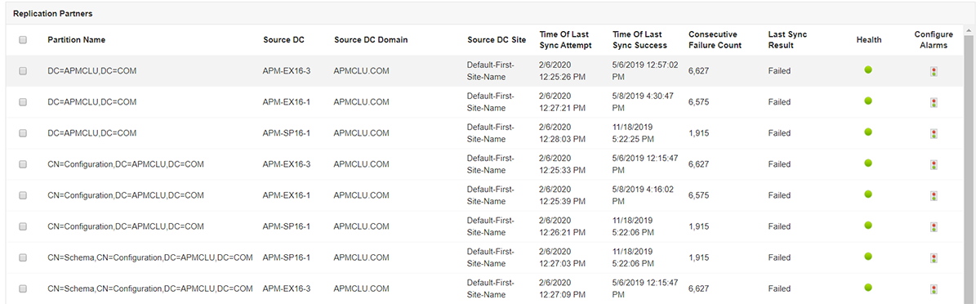Sort by Partition Name column header

point(76,39)
